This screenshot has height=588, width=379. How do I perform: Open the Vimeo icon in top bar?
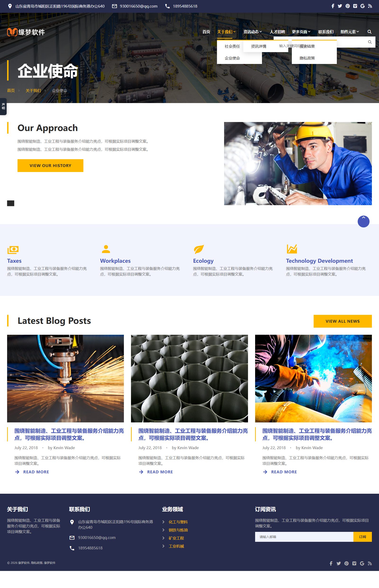tap(355, 6)
